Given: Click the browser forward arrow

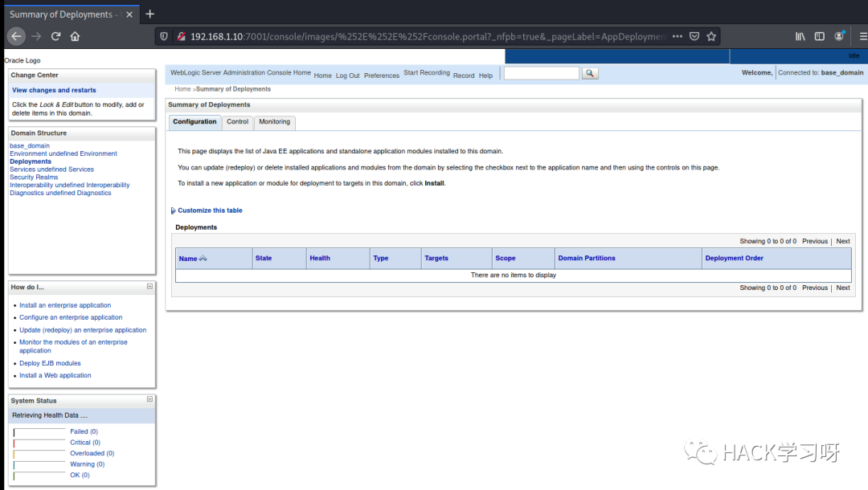Looking at the screenshot, I should pos(36,36).
